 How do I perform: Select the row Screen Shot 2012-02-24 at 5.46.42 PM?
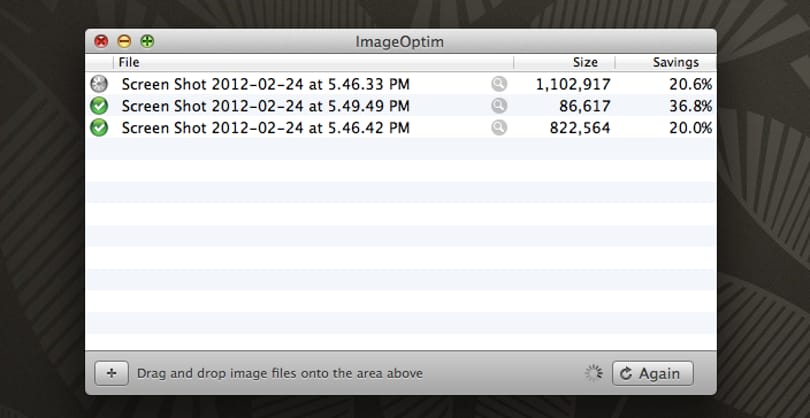click(x=401, y=128)
